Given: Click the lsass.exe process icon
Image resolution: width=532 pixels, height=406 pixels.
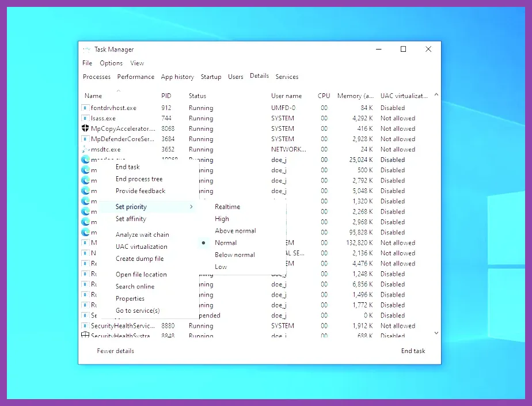Looking at the screenshot, I should pos(85,118).
